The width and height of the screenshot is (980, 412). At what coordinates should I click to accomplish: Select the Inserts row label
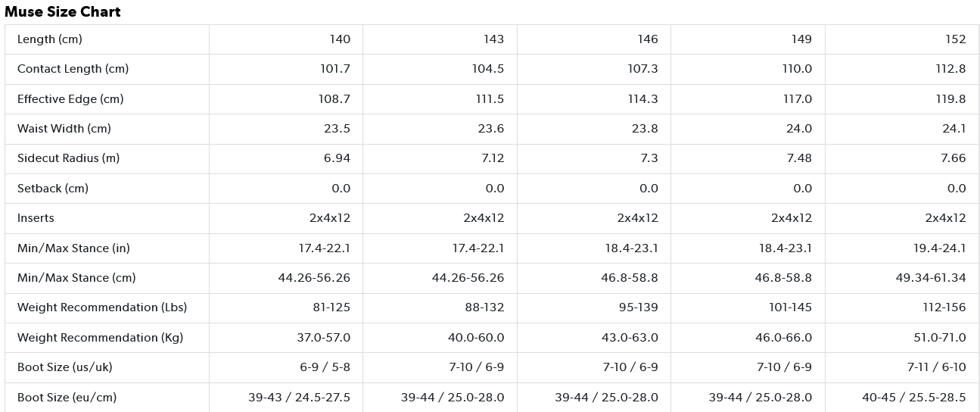36,218
